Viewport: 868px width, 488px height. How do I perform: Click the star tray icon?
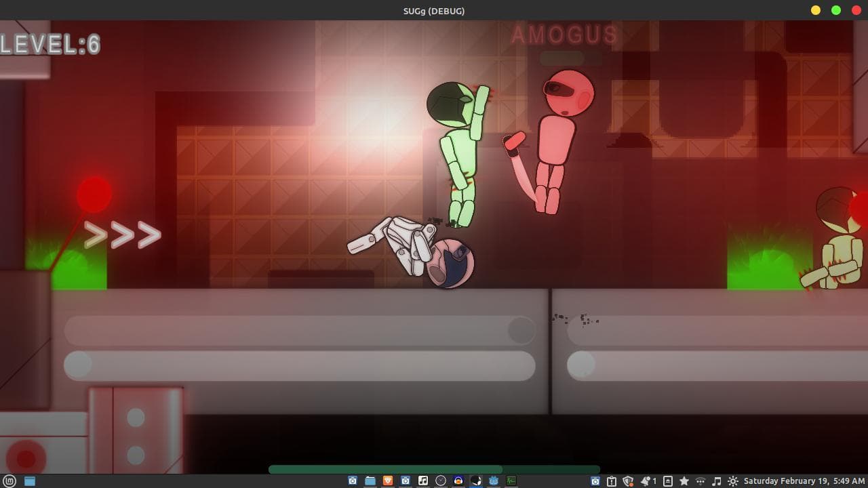[684, 481]
